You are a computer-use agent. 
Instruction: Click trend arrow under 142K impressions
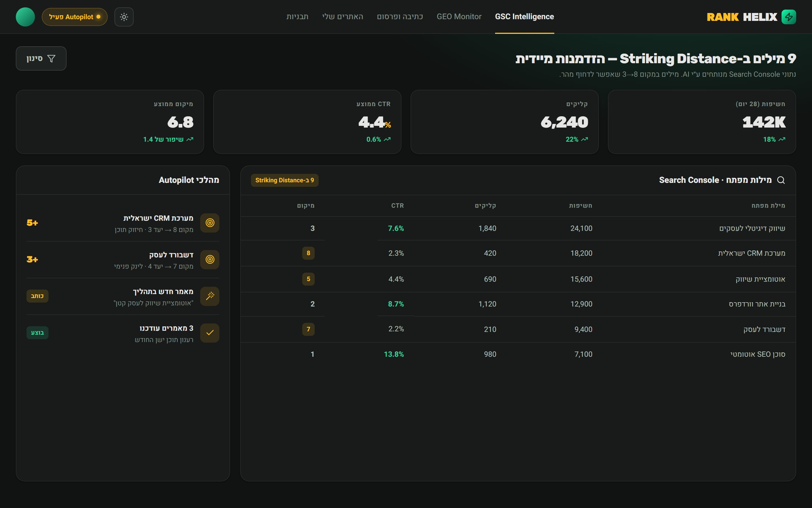[782, 139]
